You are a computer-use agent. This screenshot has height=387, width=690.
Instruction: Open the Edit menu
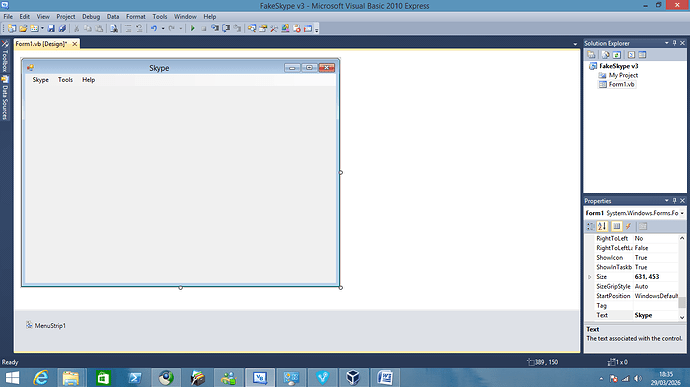25,17
